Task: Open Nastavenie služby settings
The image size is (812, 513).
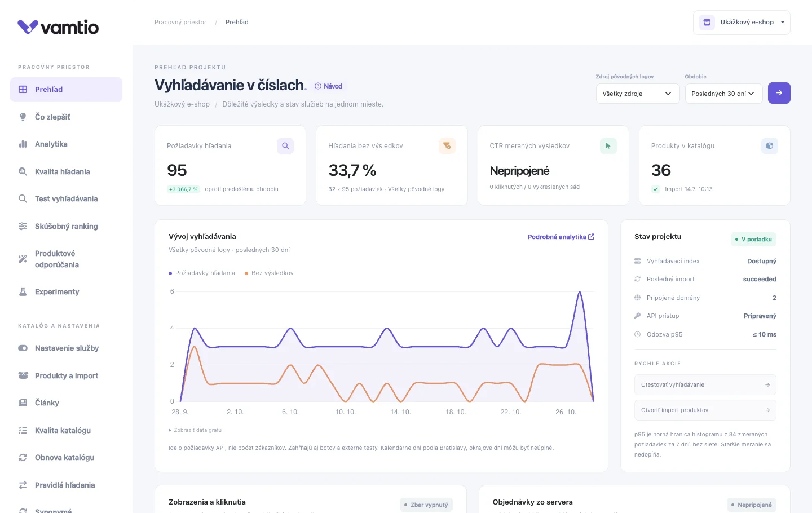Action: (66, 348)
